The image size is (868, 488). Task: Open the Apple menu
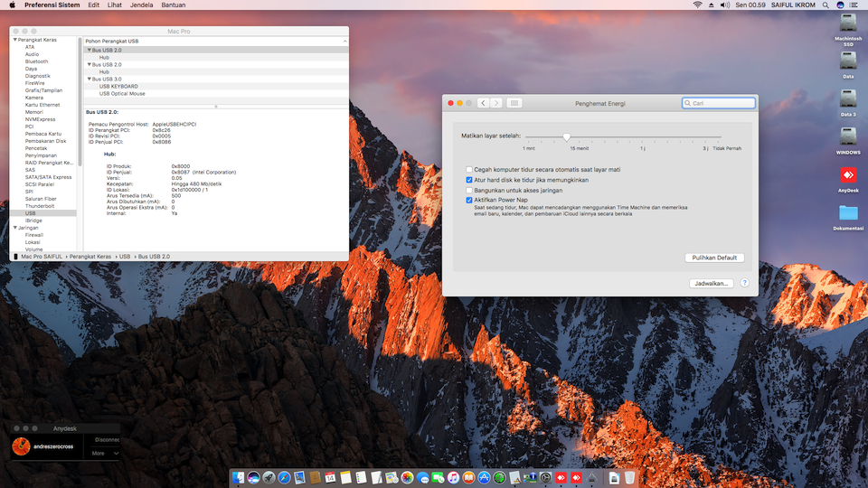pyautogui.click(x=12, y=5)
